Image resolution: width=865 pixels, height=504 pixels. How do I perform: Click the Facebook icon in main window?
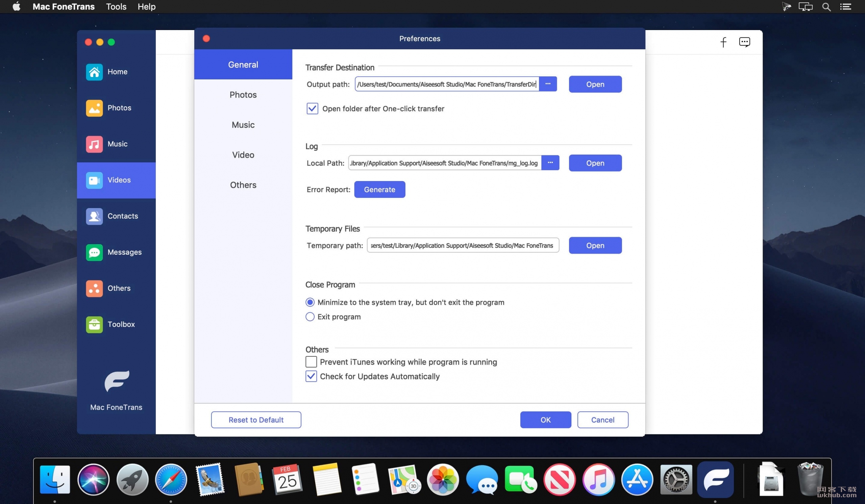(x=723, y=42)
